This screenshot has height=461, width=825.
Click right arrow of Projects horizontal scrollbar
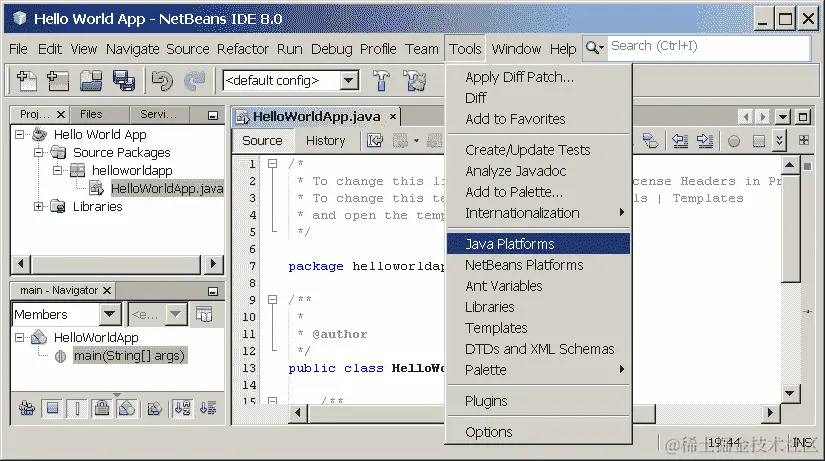point(213,264)
